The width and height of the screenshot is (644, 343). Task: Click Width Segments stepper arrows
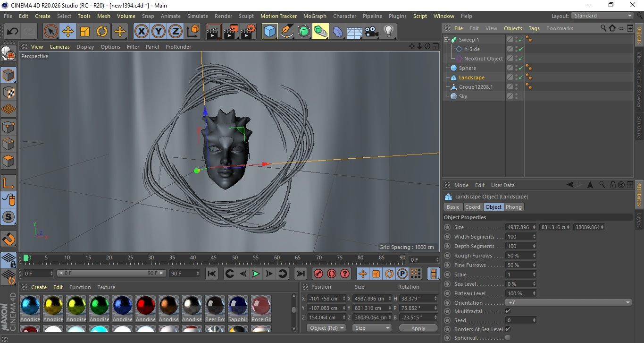tap(534, 237)
